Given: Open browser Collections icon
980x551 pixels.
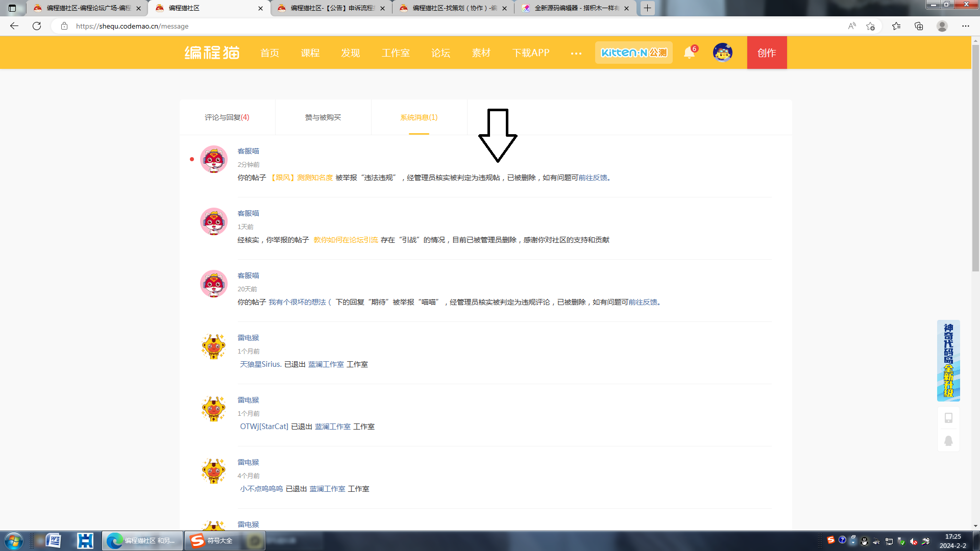Looking at the screenshot, I should coord(919,26).
